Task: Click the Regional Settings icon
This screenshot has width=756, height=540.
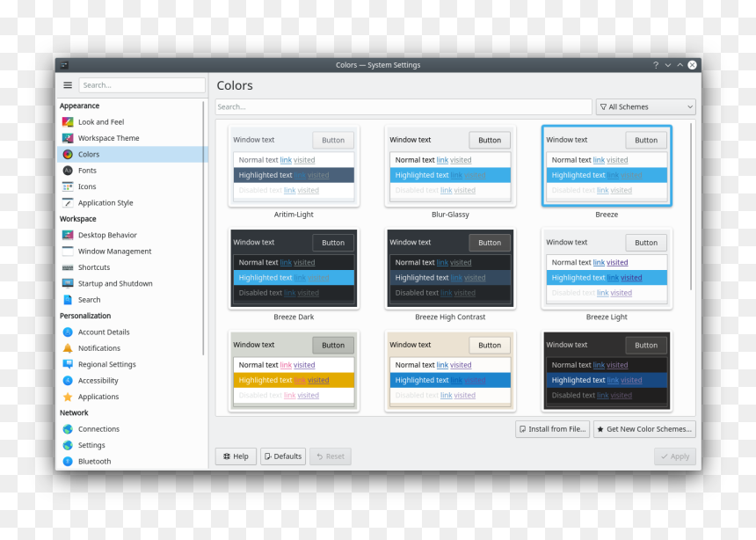Action: 68,364
